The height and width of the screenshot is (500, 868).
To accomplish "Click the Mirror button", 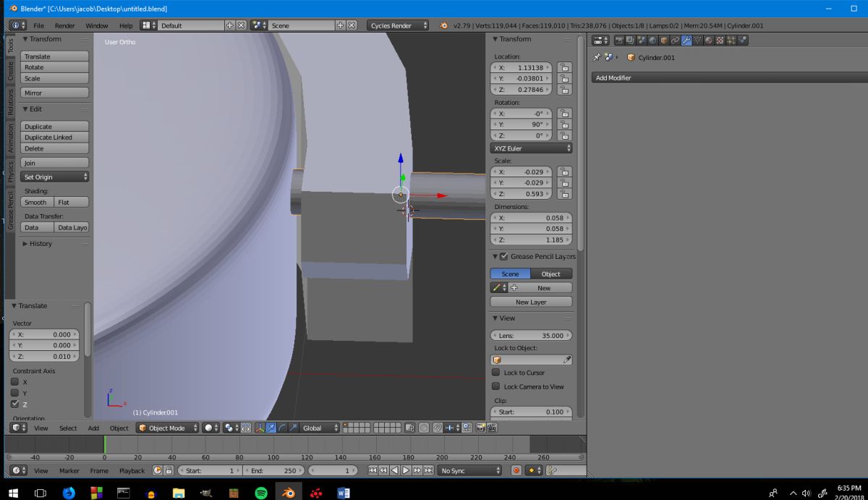I will [55, 93].
